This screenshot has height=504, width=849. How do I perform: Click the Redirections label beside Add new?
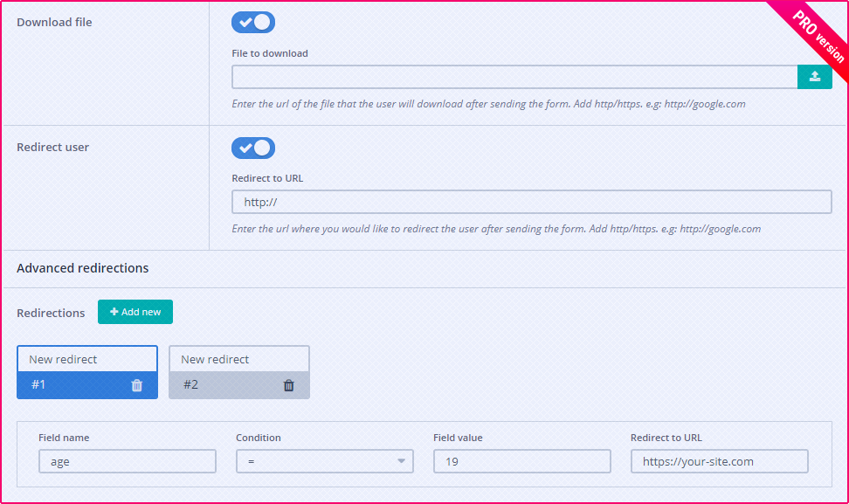[51, 313]
